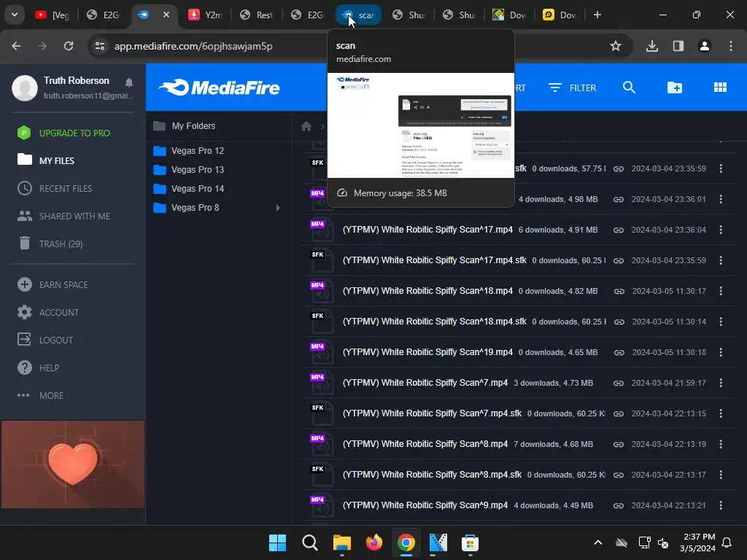Select the Vegas Pro 8 folder
Viewport: 747px width, 560px height.
click(186, 208)
